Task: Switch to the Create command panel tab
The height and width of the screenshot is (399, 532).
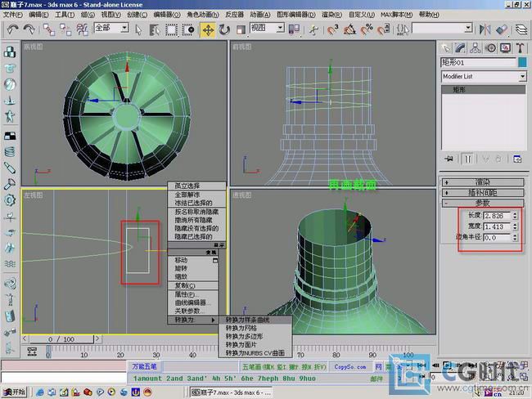Action: pyautogui.click(x=445, y=48)
